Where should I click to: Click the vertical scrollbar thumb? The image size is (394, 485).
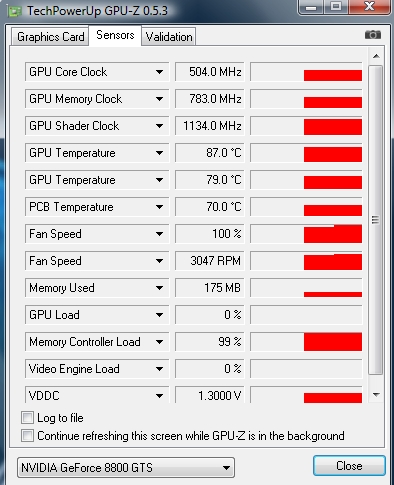pyautogui.click(x=376, y=220)
